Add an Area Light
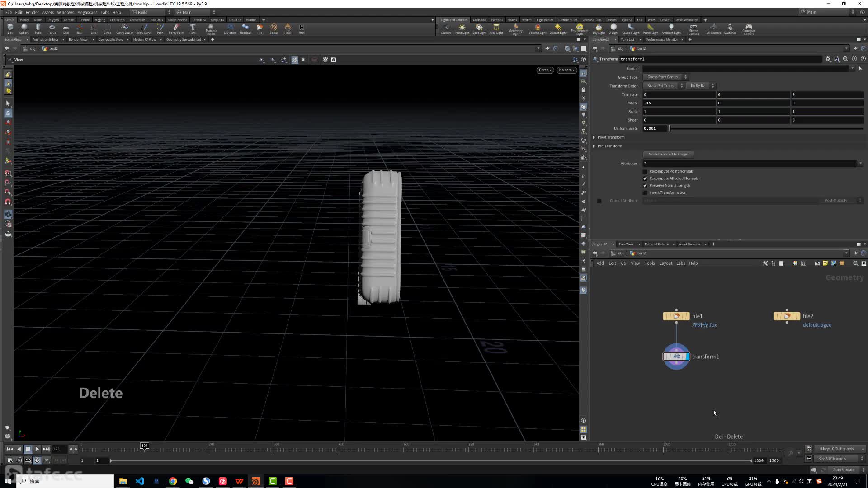Screen dimensions: 868x488 pyautogui.click(x=496, y=29)
